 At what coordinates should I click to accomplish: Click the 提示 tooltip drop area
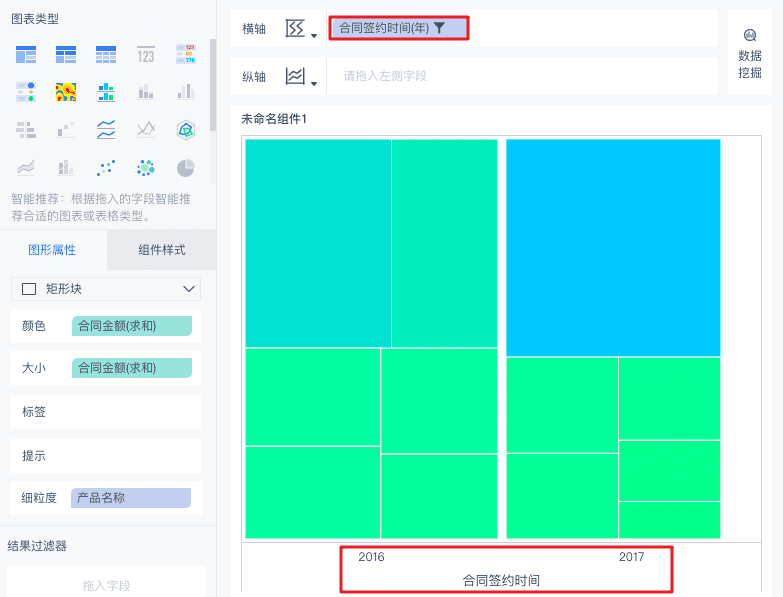point(106,456)
